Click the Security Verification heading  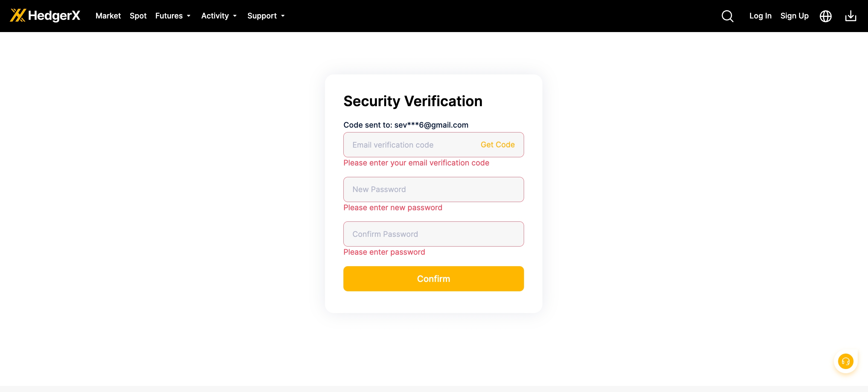click(413, 101)
